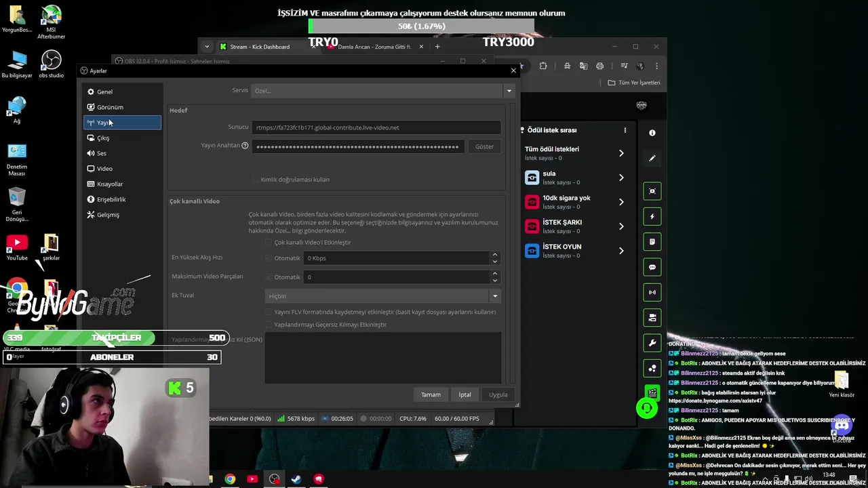This screenshot has height=488, width=868.
Task: Open the Ödül istek sırası options menu
Action: coord(625,130)
